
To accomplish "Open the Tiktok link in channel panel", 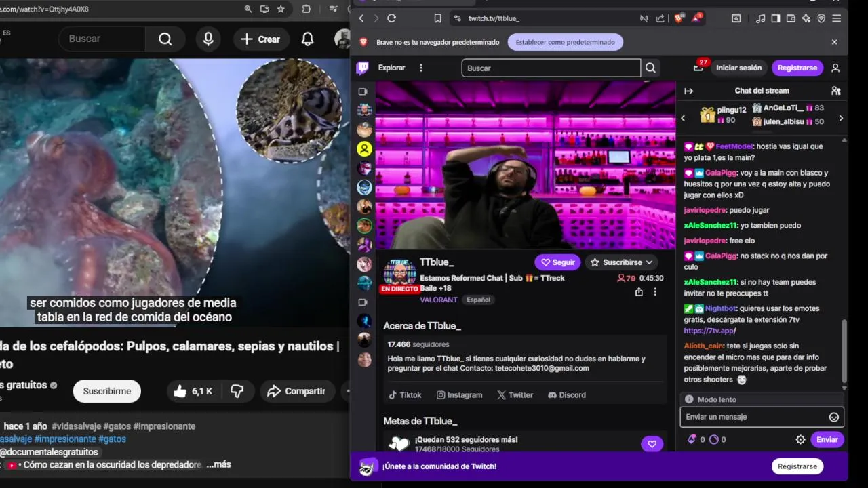I will tap(405, 395).
